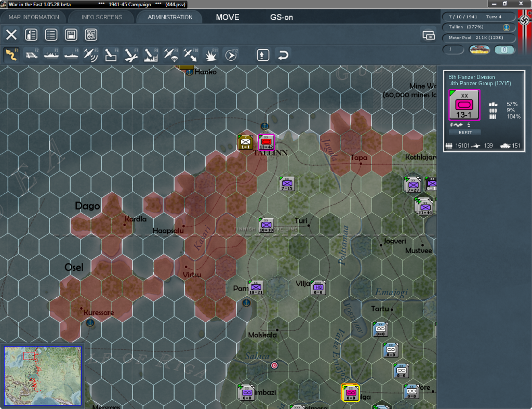Select the 10=21 infantry unit at Parnu
532x409 pixels.
pyautogui.click(x=256, y=288)
